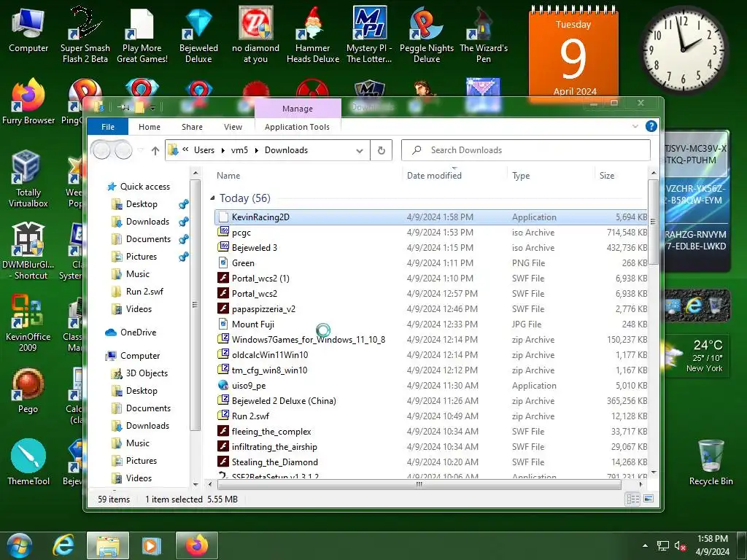The height and width of the screenshot is (560, 747).
Task: Open Peggle Nights Deluxe desktop shortcut
Action: click(426, 35)
